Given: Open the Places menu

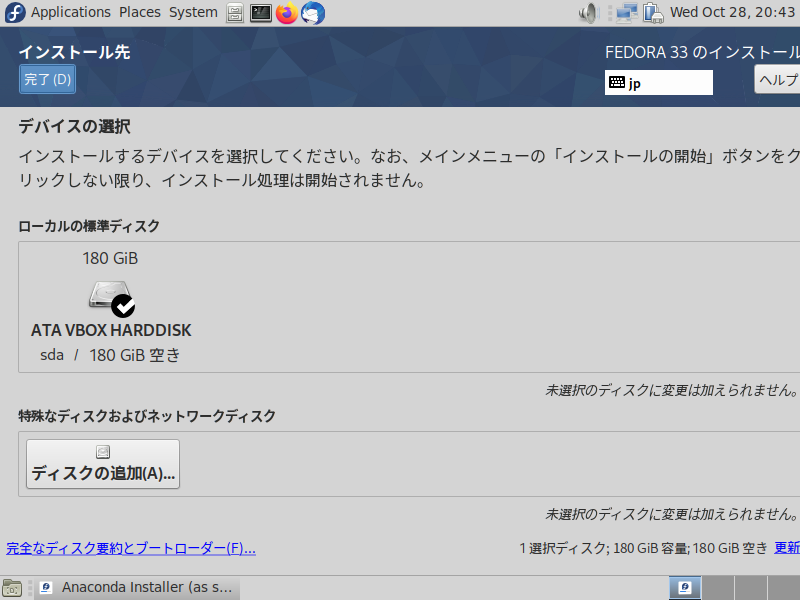Looking at the screenshot, I should (140, 12).
